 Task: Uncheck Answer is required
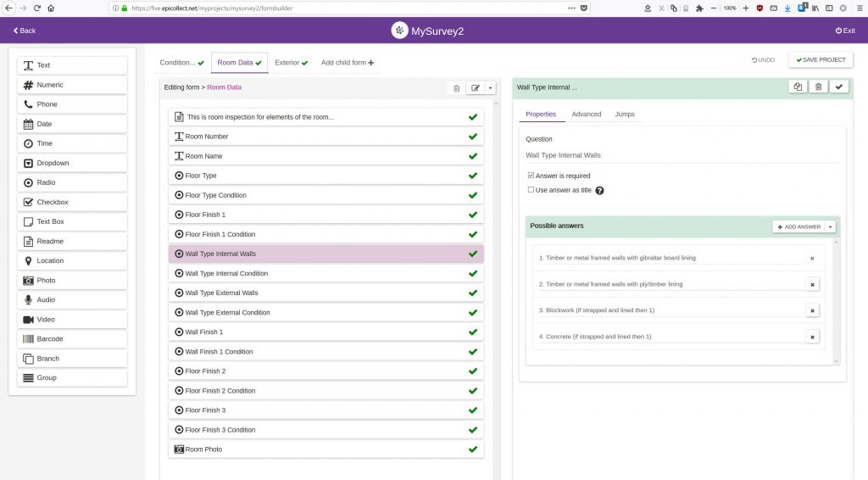[x=531, y=176]
